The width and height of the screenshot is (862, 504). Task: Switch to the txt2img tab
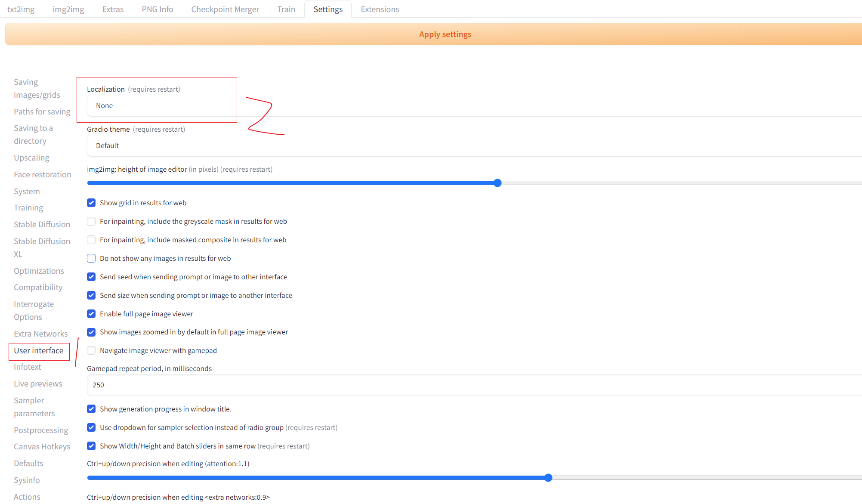pos(21,9)
